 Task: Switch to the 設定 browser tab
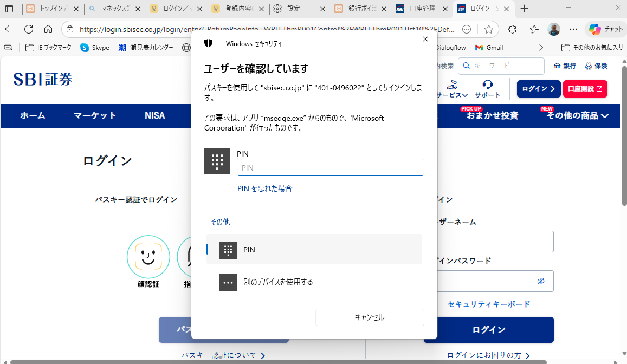pyautogui.click(x=300, y=9)
